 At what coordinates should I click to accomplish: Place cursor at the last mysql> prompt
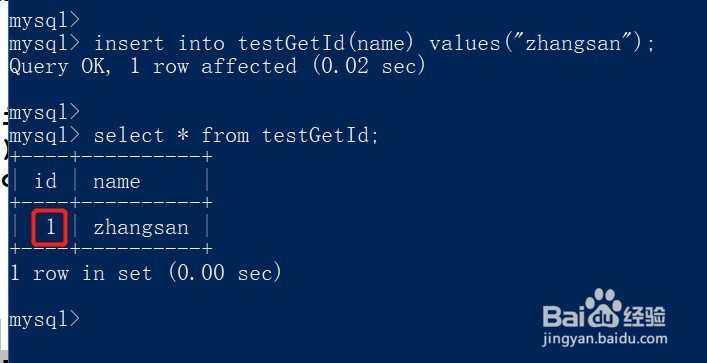tap(44, 319)
